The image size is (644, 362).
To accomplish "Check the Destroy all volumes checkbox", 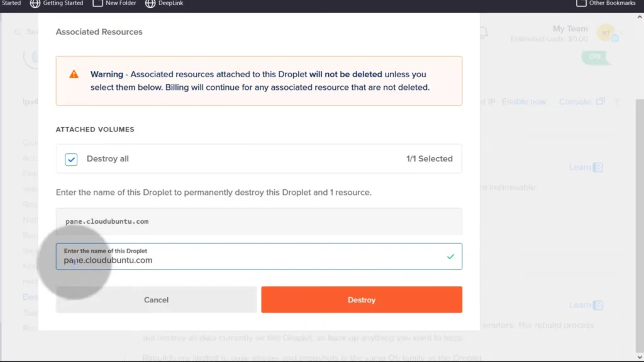I will [x=71, y=159].
